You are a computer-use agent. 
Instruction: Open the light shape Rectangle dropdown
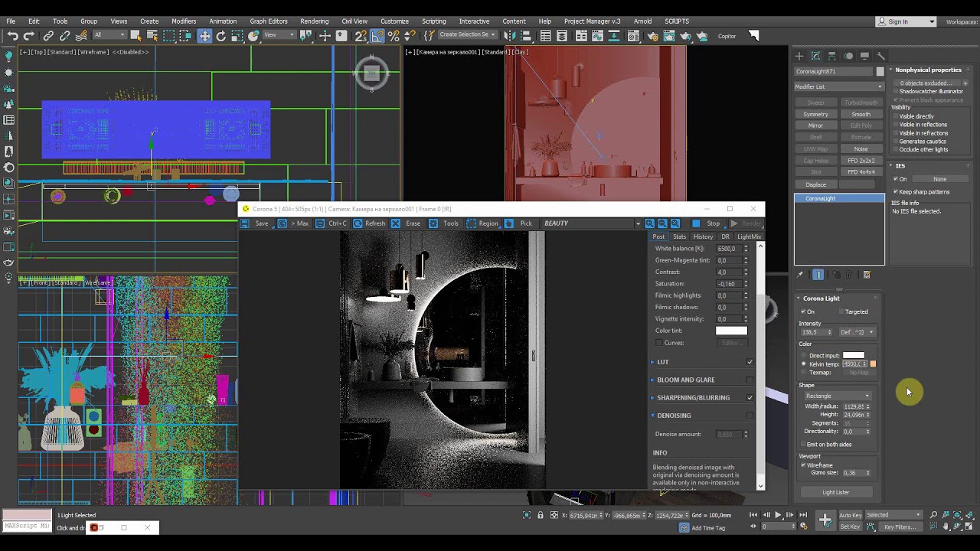coord(838,396)
